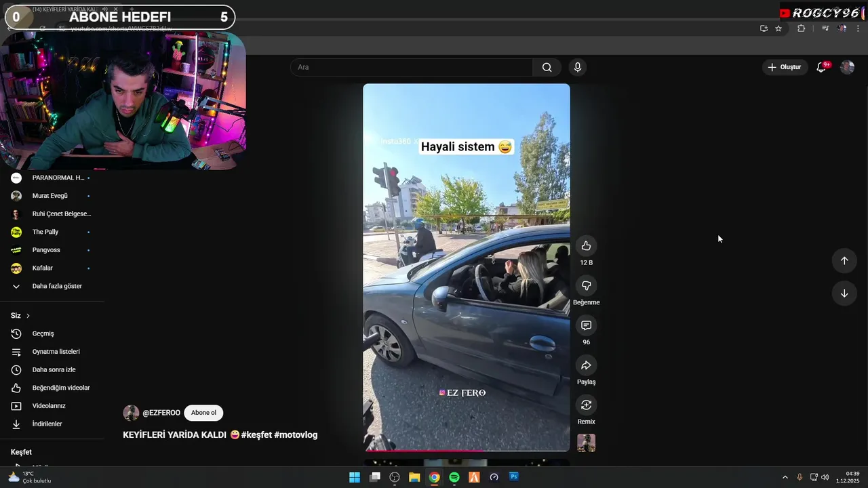This screenshot has height=488, width=868.
Task: Share the Short via Paylaş icon
Action: tap(586, 365)
